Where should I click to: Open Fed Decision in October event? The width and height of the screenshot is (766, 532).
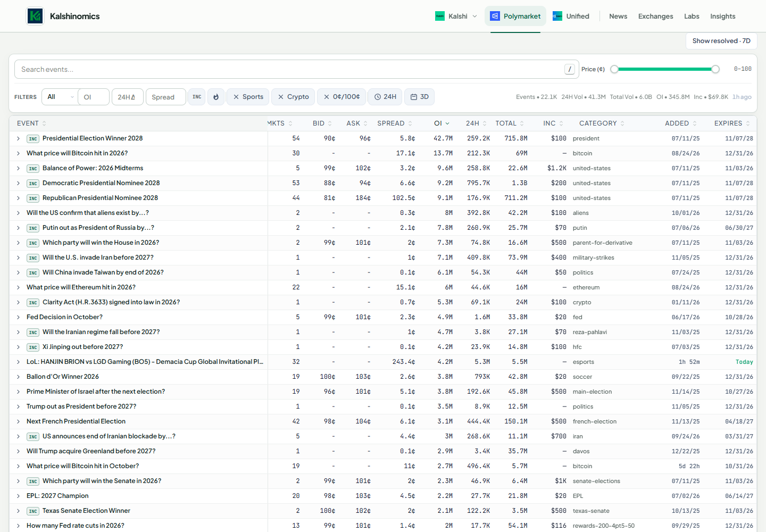(x=64, y=317)
